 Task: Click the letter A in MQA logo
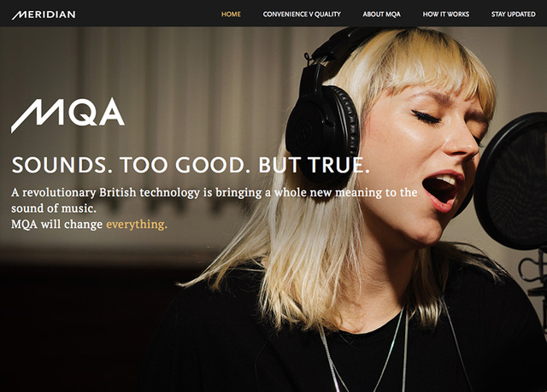[110, 112]
